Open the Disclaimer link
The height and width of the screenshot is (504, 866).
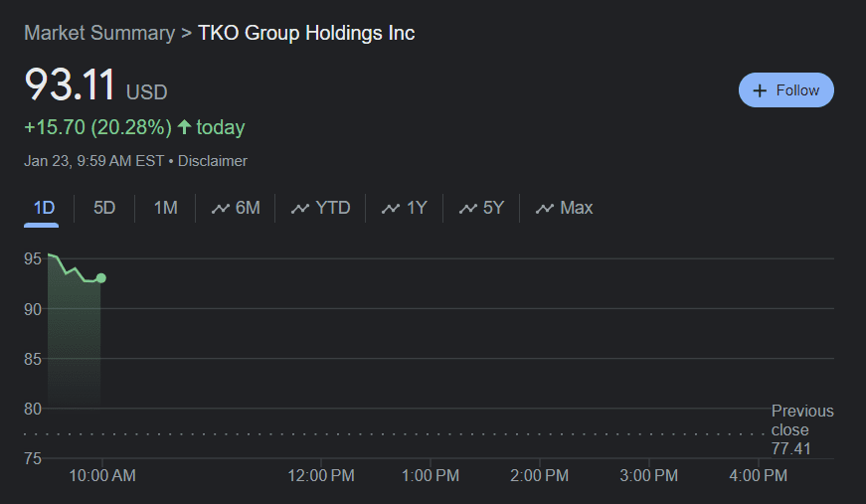[213, 161]
